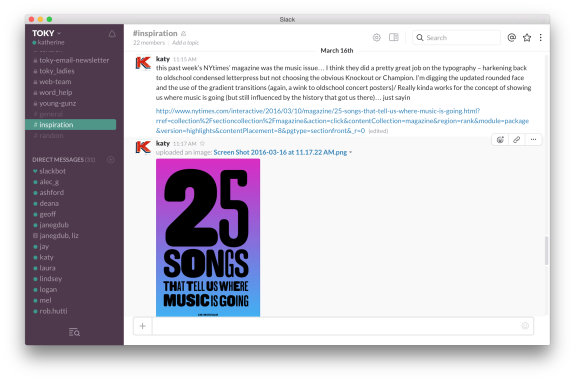The width and height of the screenshot is (575, 381).
Task: Open the 25 Songs image preview
Action: point(208,238)
